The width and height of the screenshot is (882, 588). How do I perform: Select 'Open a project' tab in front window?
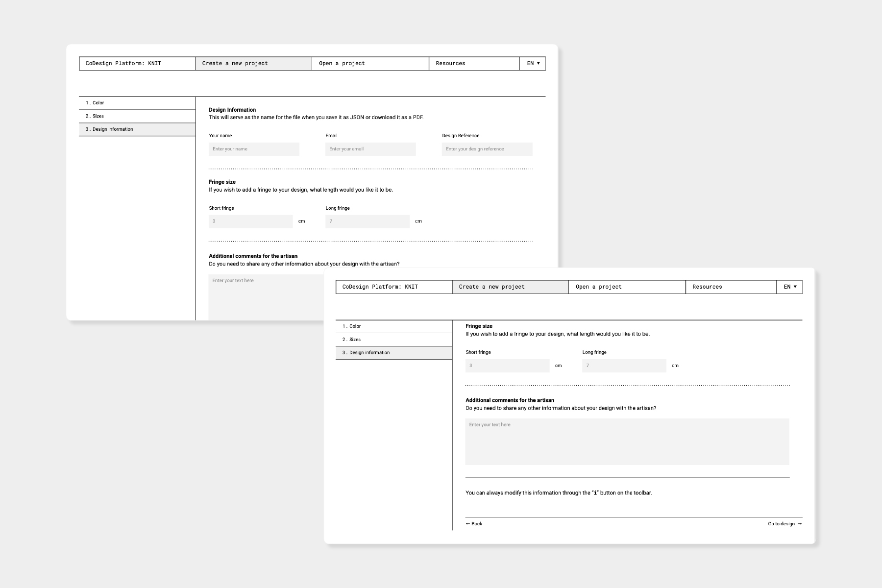pos(627,287)
